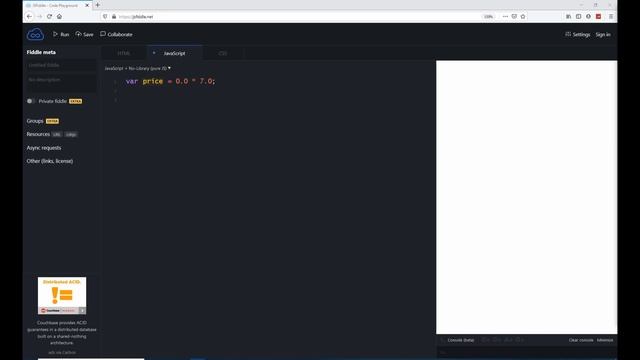Minimize the console panel
The image size is (640, 360).
coord(605,340)
